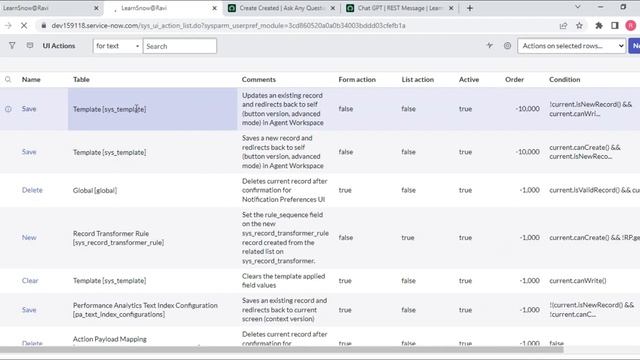The height and width of the screenshot is (360, 640).
Task: Click 'current.canWrite()' condition cell
Action: coord(578,280)
